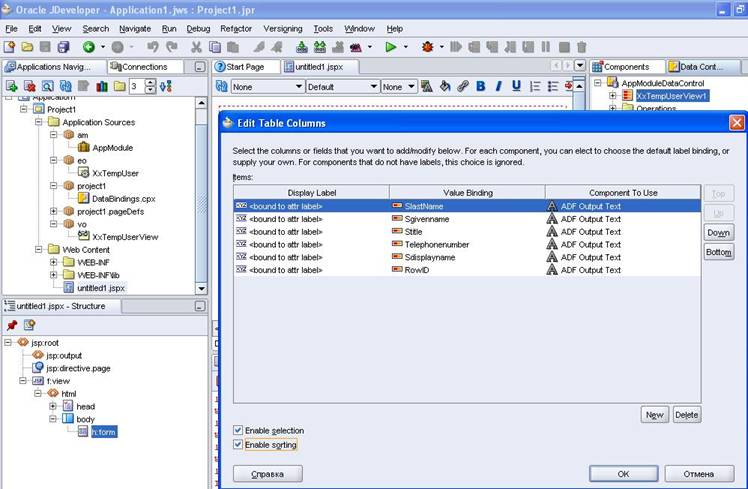Toggle Bold formatting in editor toolbar

coord(481,86)
